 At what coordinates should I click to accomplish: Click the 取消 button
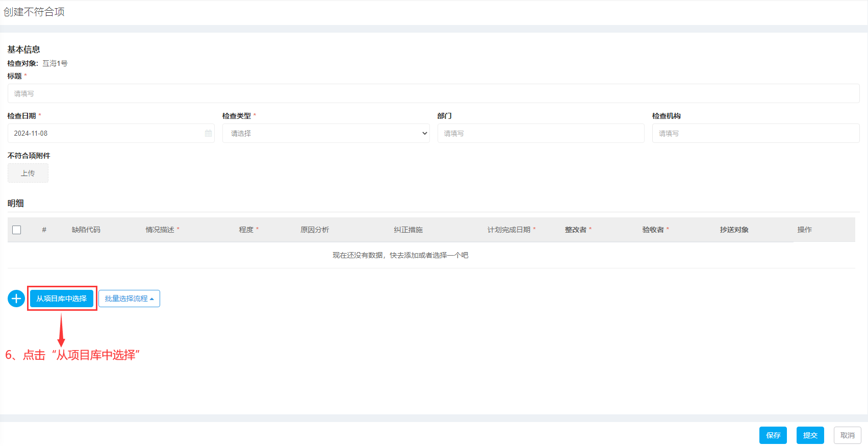(x=848, y=435)
